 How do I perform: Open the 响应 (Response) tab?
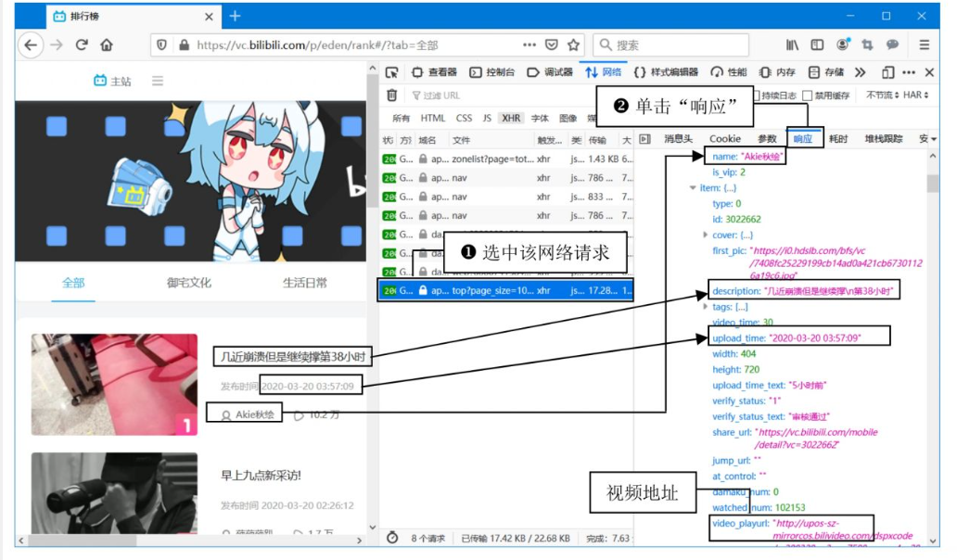tap(803, 138)
